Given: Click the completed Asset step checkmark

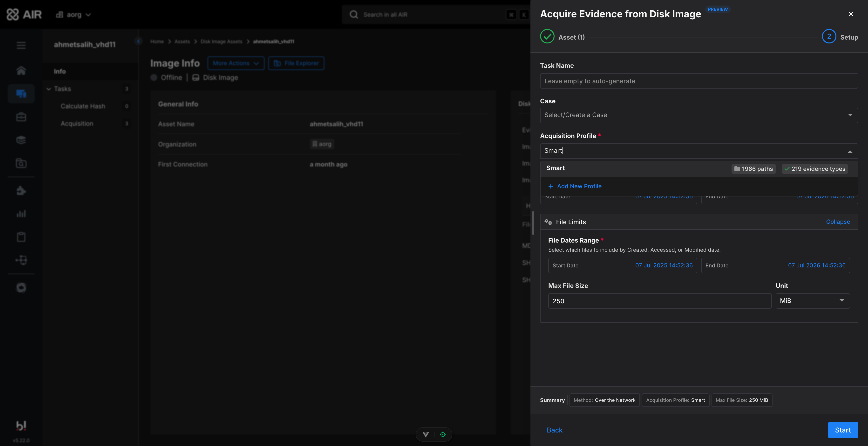Looking at the screenshot, I should pos(547,36).
